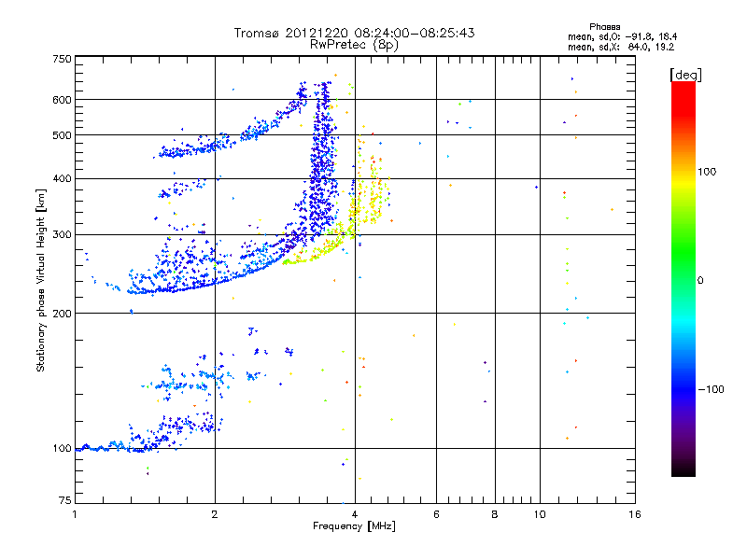Click the colorbar tick label '0'
Viewport: 747px width, 560px height.
pos(700,281)
